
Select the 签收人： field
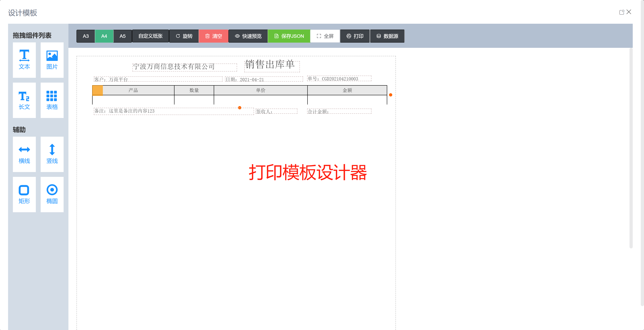point(276,111)
